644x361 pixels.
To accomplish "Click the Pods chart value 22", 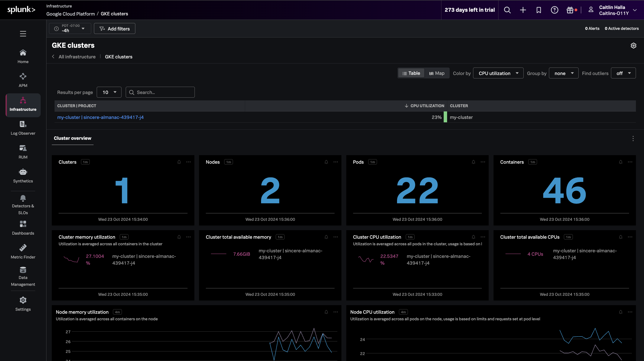I will pos(417,191).
